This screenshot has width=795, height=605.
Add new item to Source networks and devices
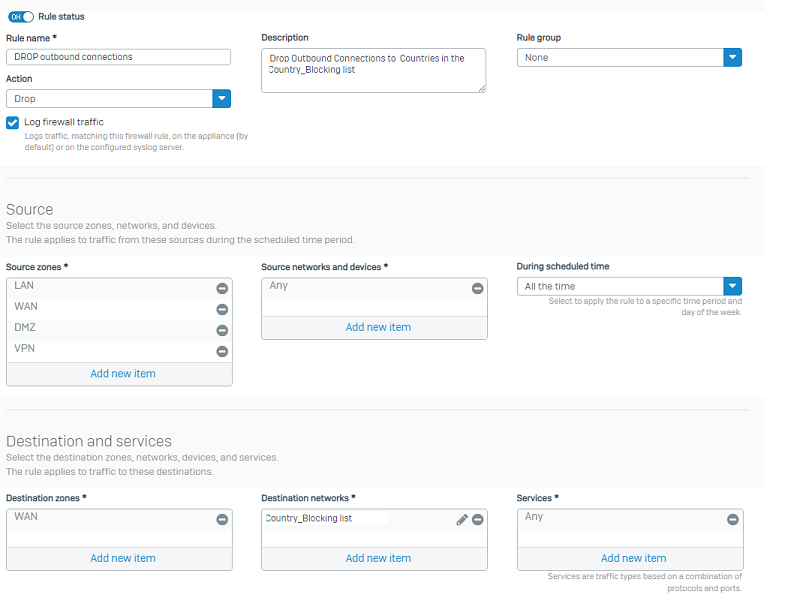click(378, 328)
